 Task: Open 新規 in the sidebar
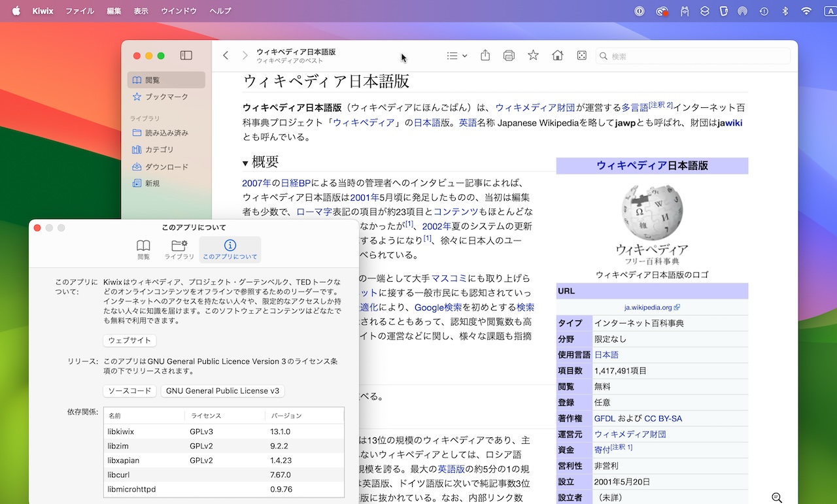(x=166, y=184)
